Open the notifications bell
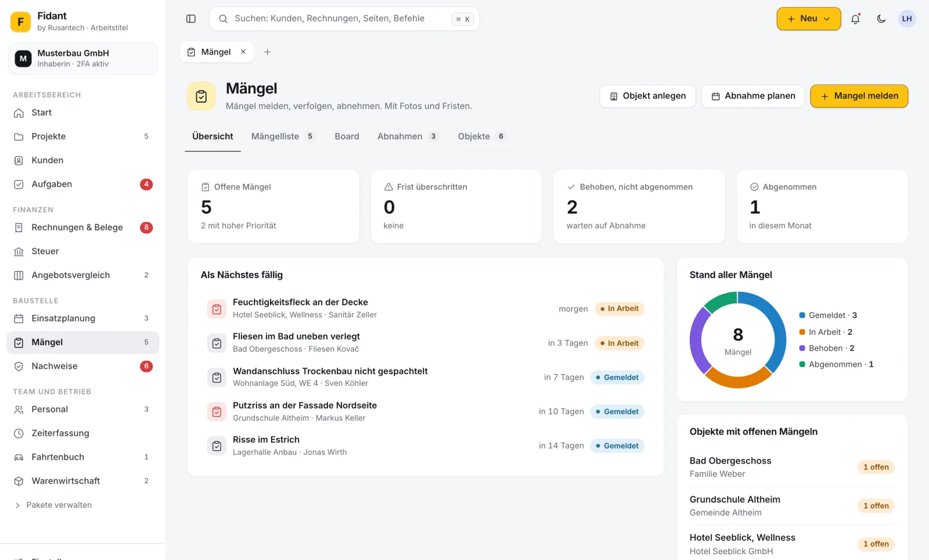Viewport: 929px width, 560px height. click(855, 19)
